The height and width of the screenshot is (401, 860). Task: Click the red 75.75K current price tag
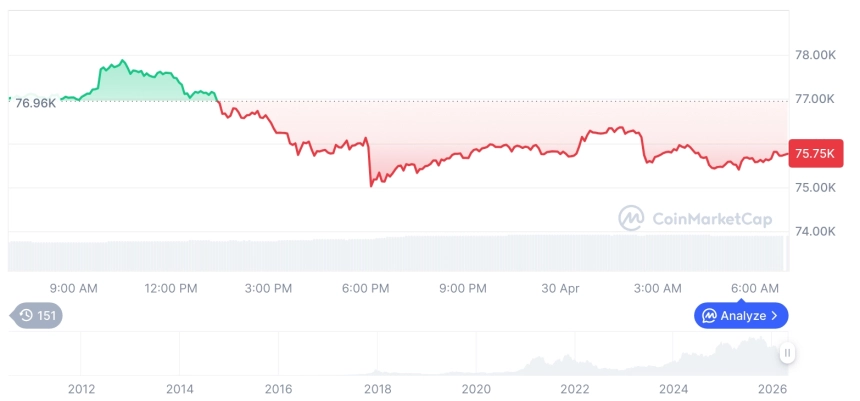click(815, 154)
